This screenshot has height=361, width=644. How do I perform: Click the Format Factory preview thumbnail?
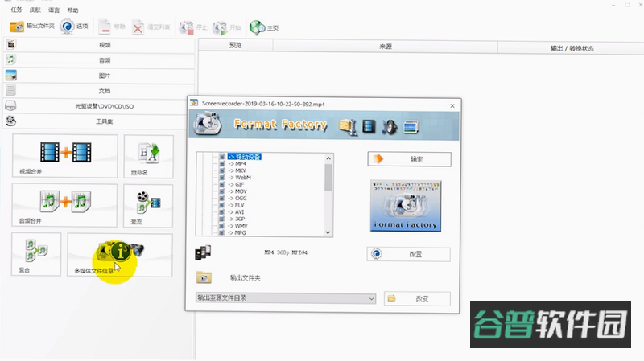coord(406,206)
